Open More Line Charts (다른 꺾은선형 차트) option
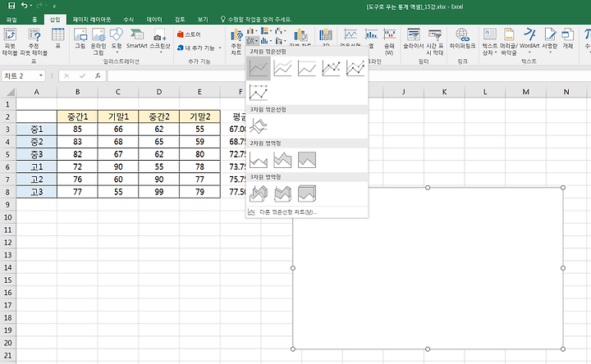 [x=307, y=212]
